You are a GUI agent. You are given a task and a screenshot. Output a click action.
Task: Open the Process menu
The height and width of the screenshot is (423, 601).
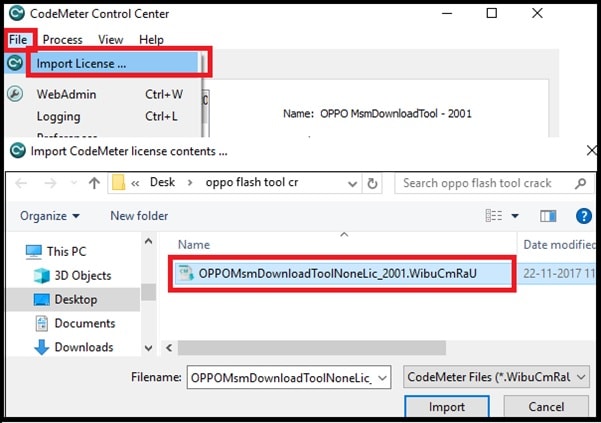62,39
